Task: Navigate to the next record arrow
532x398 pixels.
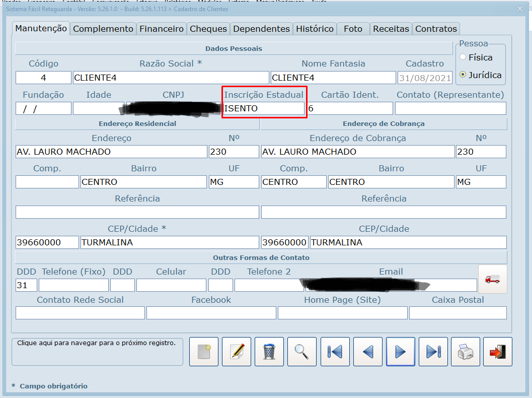Action: coord(401,352)
